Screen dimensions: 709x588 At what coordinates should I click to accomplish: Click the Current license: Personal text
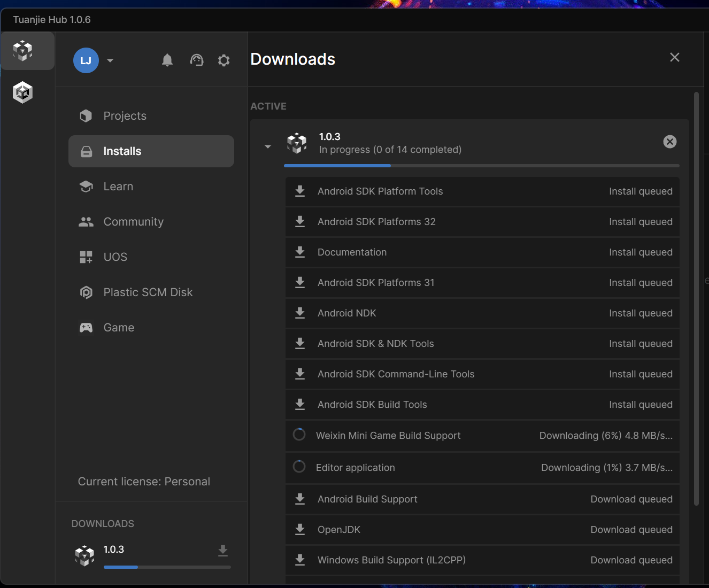144,482
